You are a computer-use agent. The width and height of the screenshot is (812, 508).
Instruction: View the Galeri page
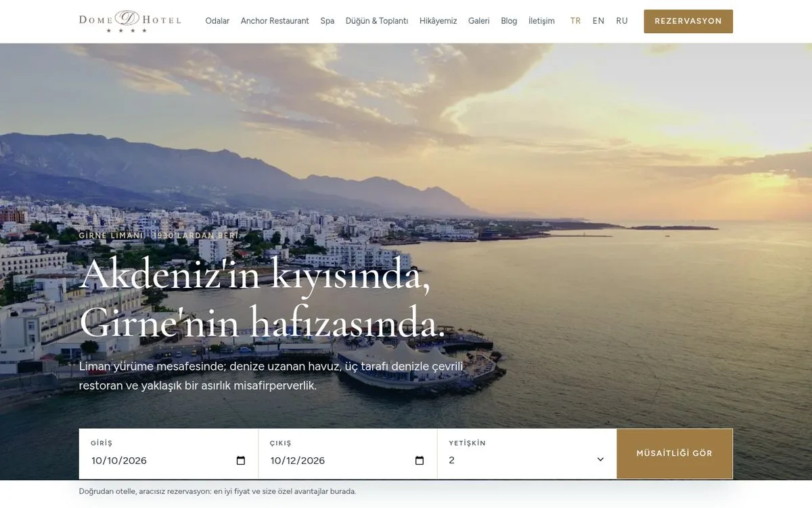pos(479,21)
